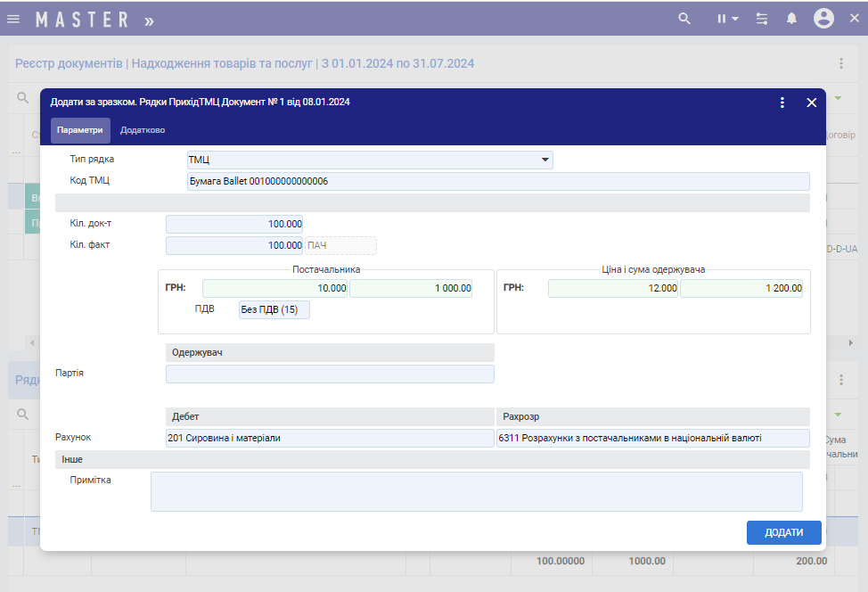Open the user account profile icon
The image size is (868, 592).
pyautogui.click(x=823, y=19)
